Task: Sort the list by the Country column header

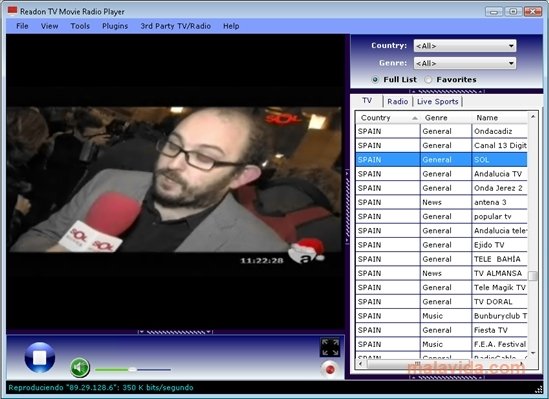Action: pos(388,118)
